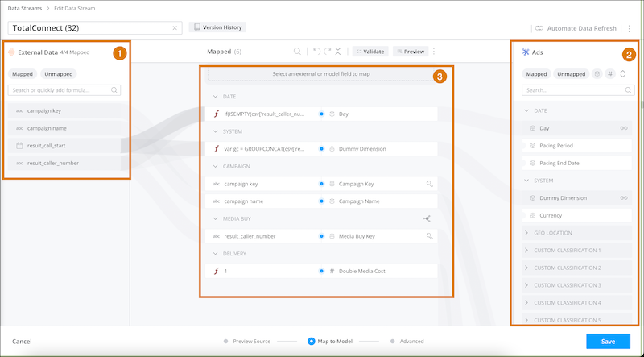Filter Ads fields by measurement hash icon
Screen dimensions: 644x357
[x=610, y=74]
